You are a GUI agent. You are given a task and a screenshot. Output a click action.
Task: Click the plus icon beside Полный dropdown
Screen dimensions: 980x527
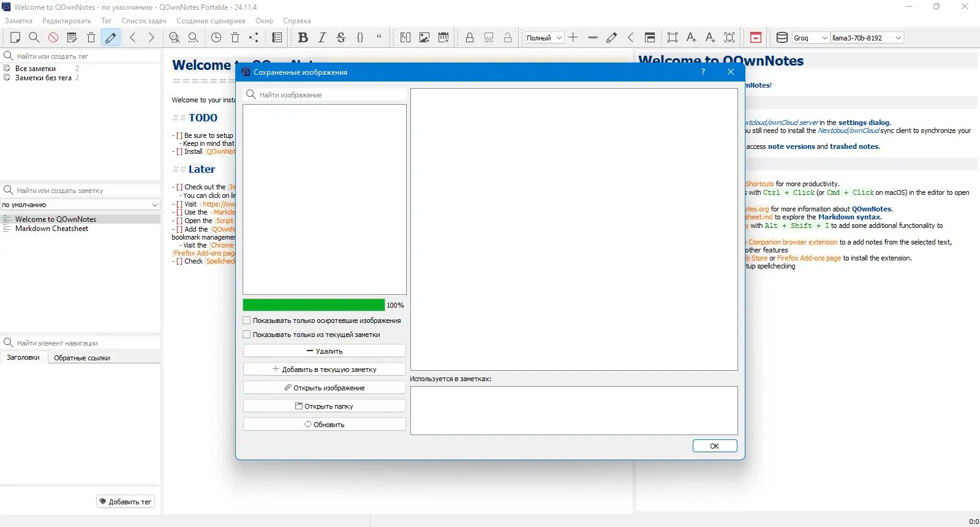coord(573,37)
